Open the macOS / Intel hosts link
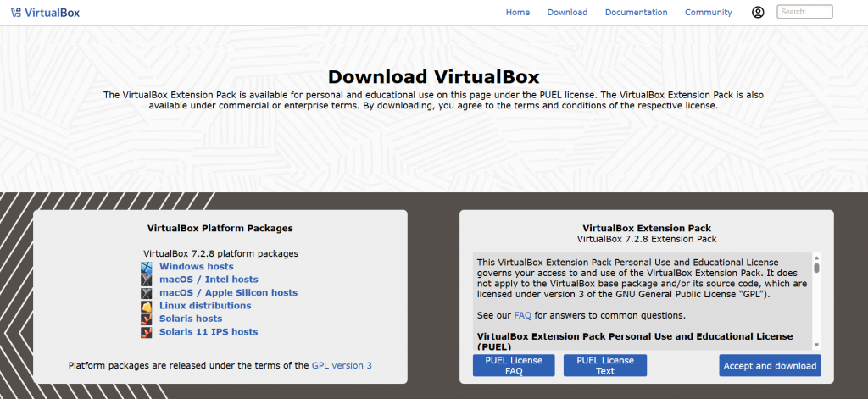This screenshot has width=868, height=399. [x=209, y=280]
